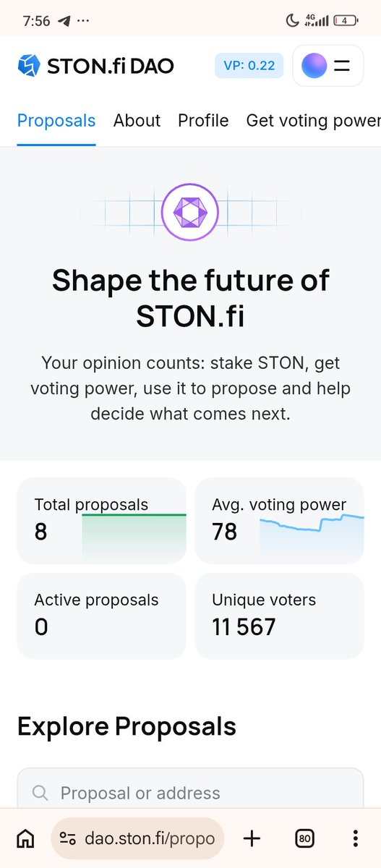The image size is (381, 868).
Task: Tap the VP: 0.22 badge
Action: coord(249,66)
